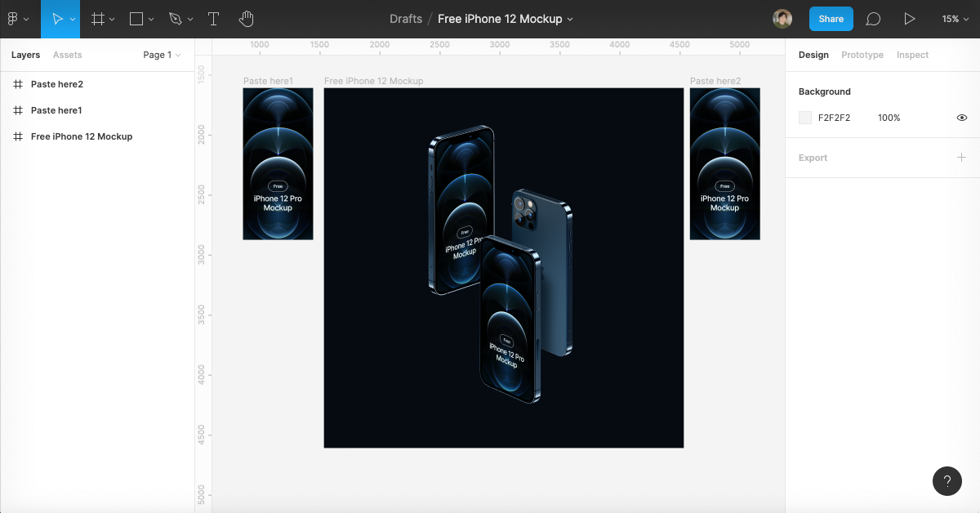This screenshot has height=513, width=980.
Task: Switch to the Prototype tab
Action: pyautogui.click(x=862, y=55)
